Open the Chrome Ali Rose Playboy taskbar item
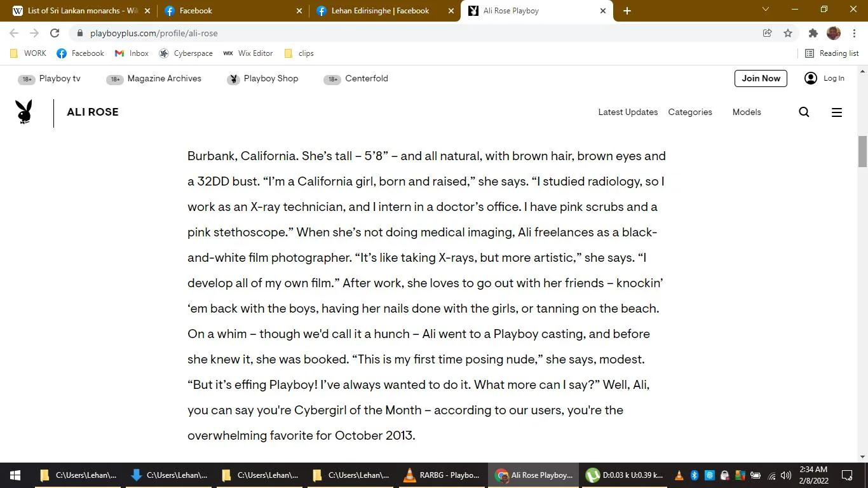The image size is (868, 488). [x=533, y=475]
